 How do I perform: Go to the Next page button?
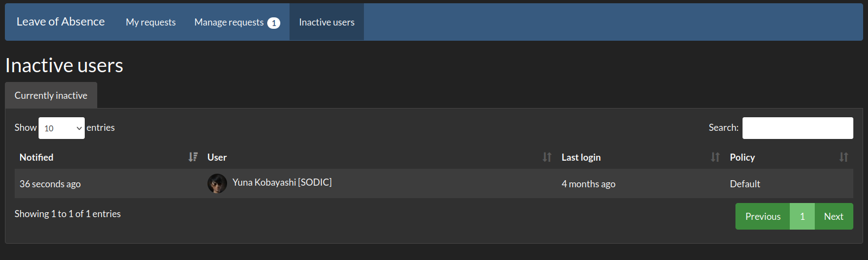pos(834,217)
